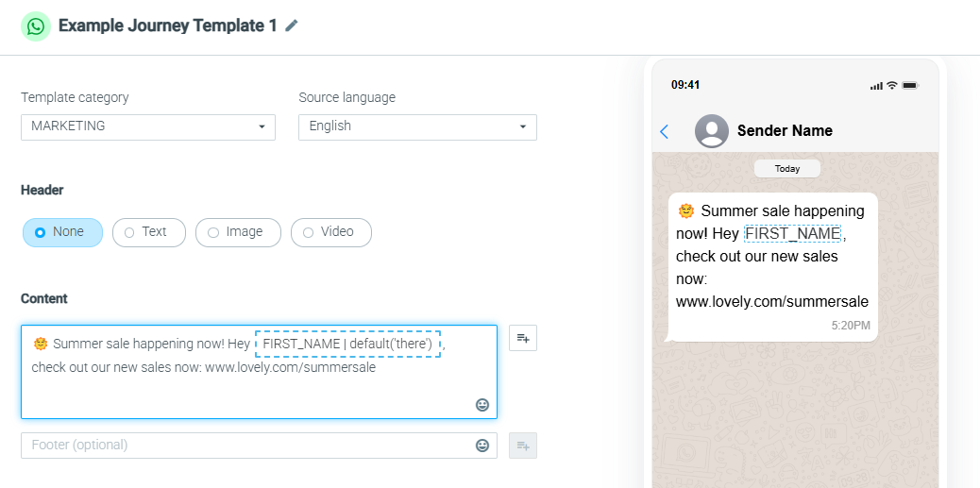
Task: Click the Header section label
Action: click(x=42, y=190)
